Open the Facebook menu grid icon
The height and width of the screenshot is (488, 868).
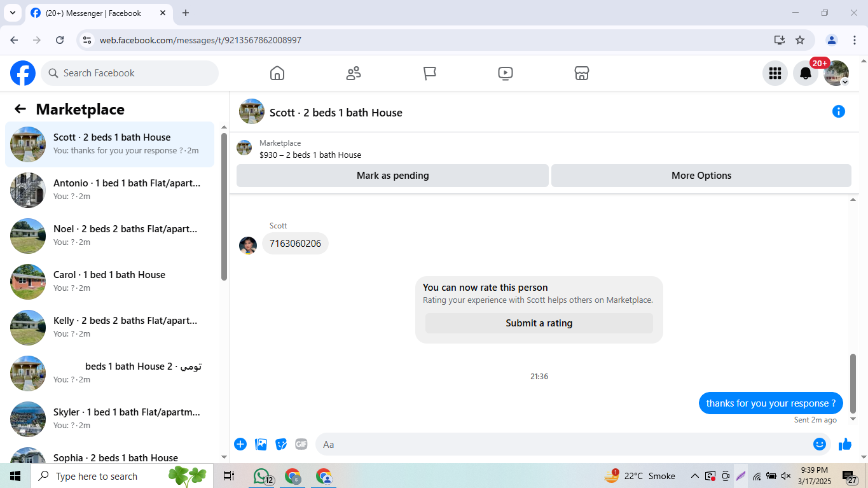pos(775,73)
